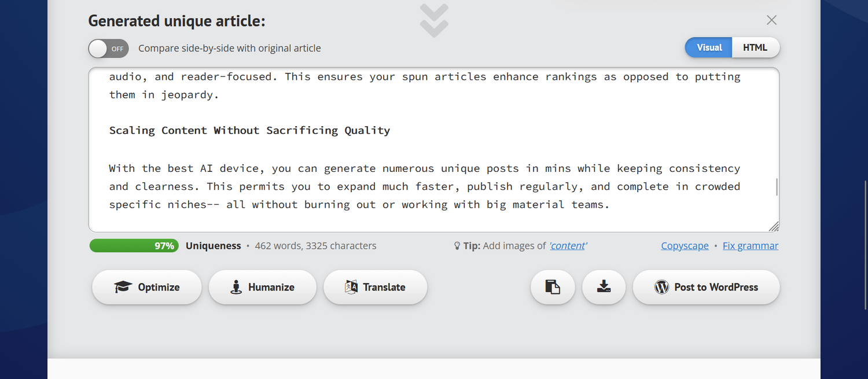
Task: Click the lightbulb tip icon
Action: [x=457, y=246]
